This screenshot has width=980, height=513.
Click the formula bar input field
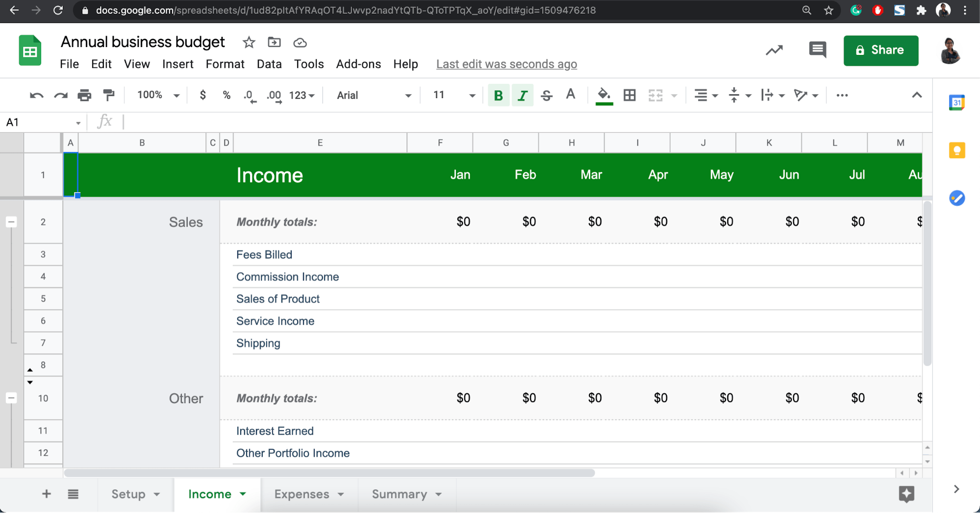(x=490, y=122)
